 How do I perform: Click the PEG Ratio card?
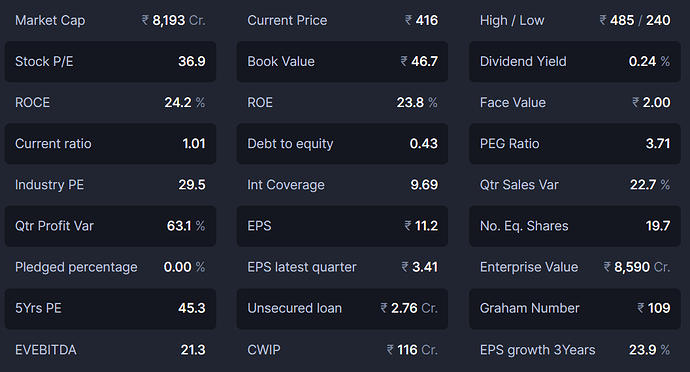coord(575,144)
